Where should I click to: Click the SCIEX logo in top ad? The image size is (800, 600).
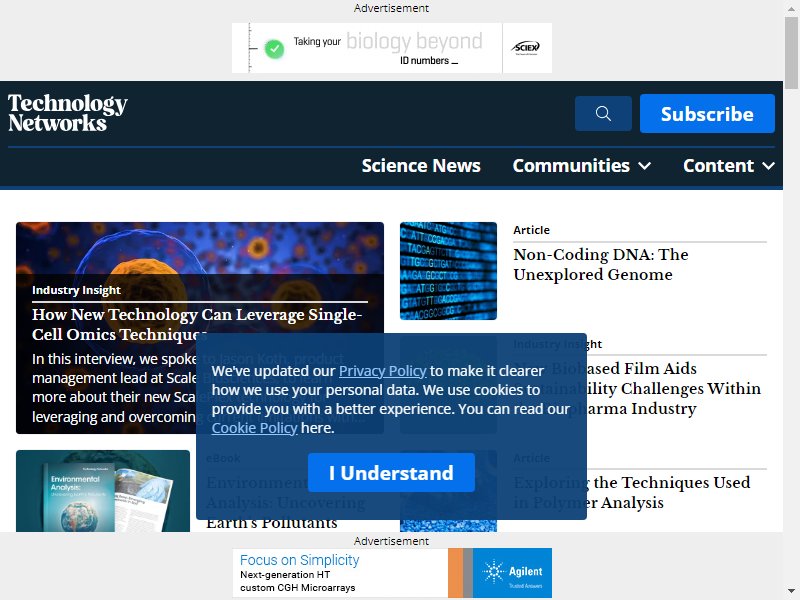tap(526, 48)
